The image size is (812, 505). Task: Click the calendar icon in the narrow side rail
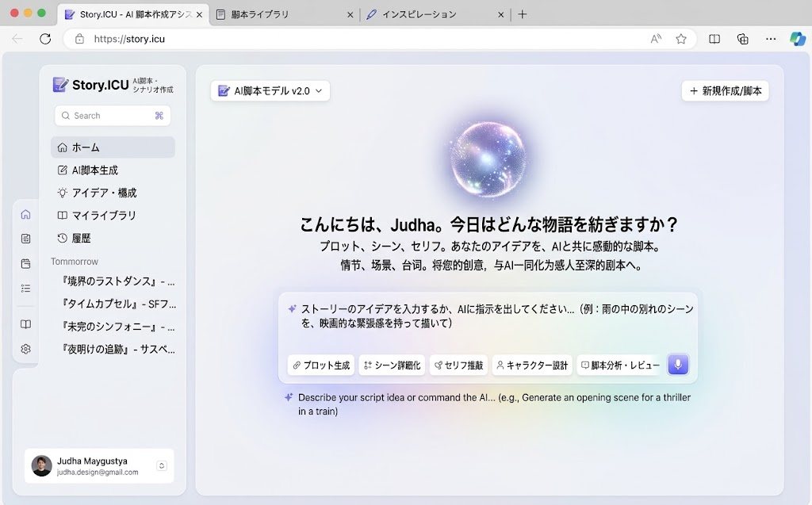(25, 264)
